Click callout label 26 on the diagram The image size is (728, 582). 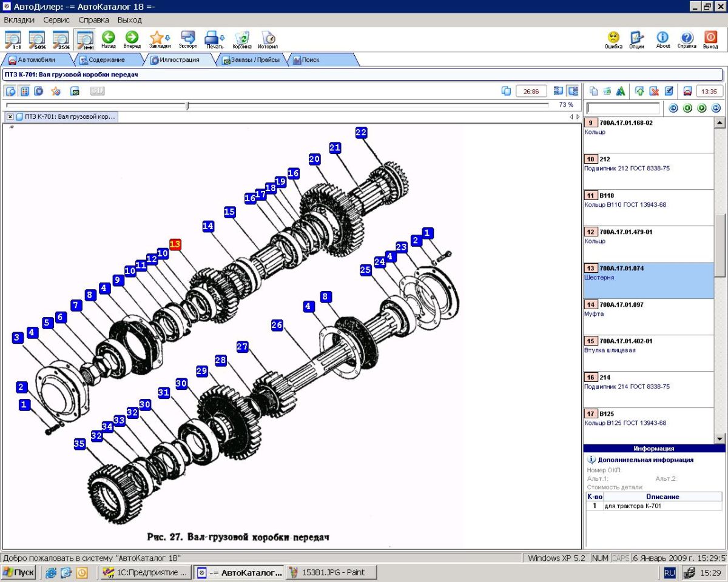[x=277, y=326]
